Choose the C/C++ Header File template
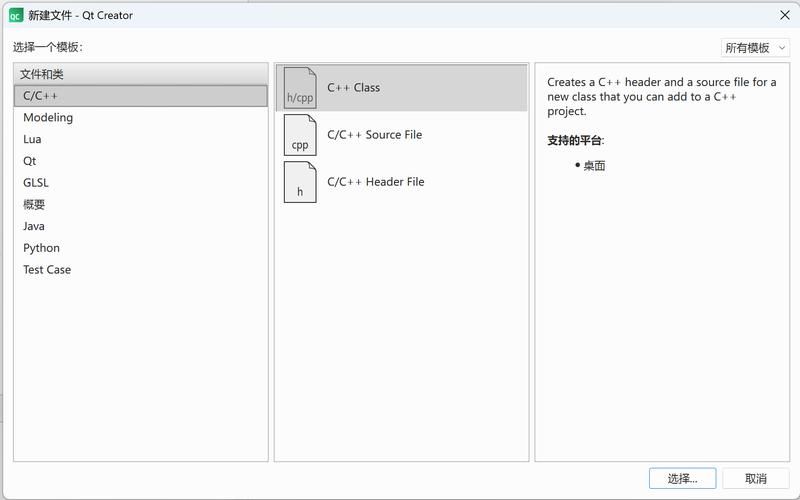800x500 pixels. tap(402, 182)
